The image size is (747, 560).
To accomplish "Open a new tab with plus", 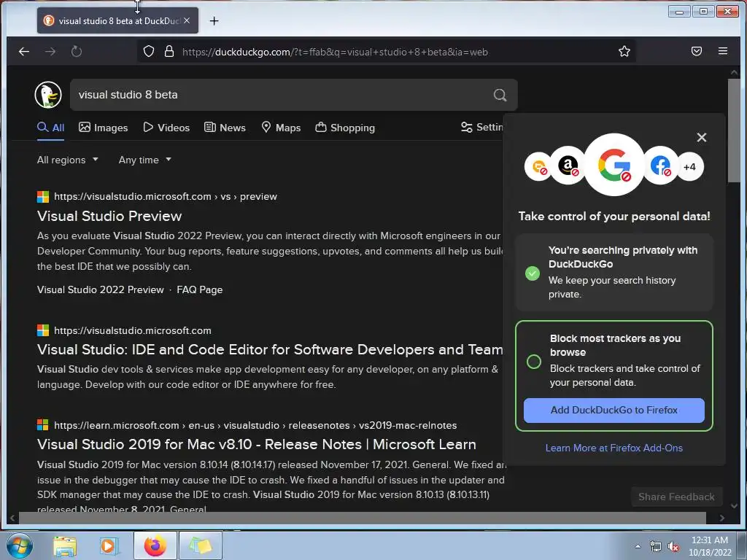I will (214, 21).
